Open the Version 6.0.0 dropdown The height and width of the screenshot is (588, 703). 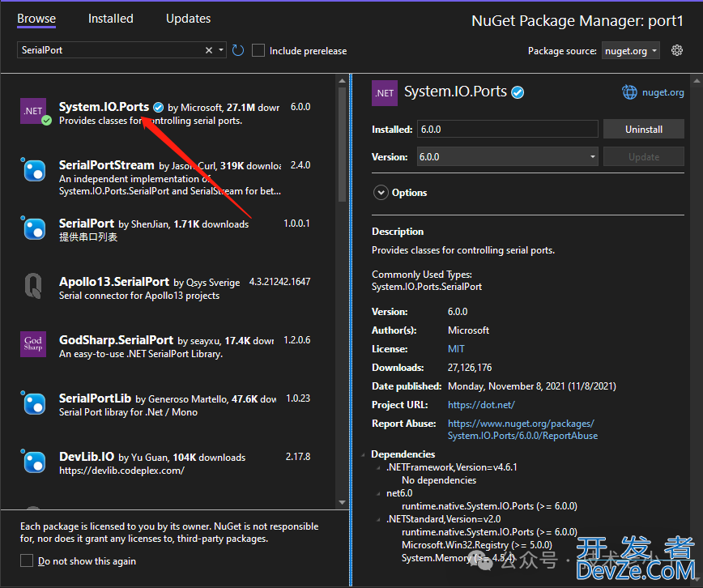507,156
